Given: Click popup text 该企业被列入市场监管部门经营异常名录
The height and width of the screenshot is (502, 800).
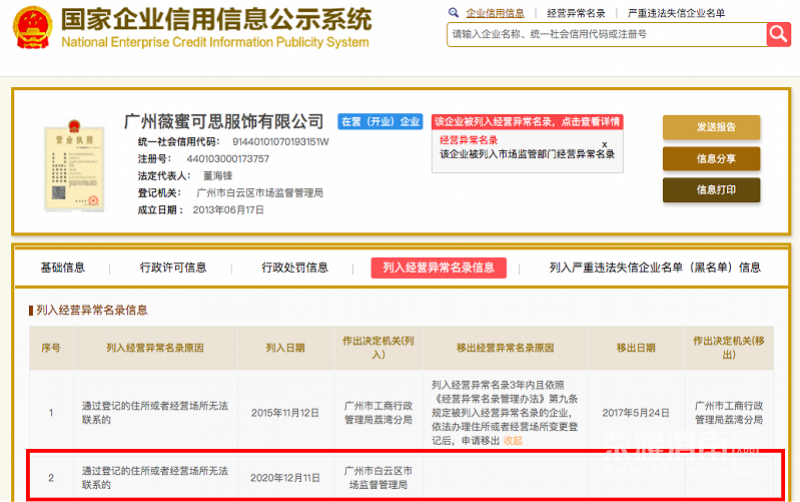Looking at the screenshot, I should (527, 154).
